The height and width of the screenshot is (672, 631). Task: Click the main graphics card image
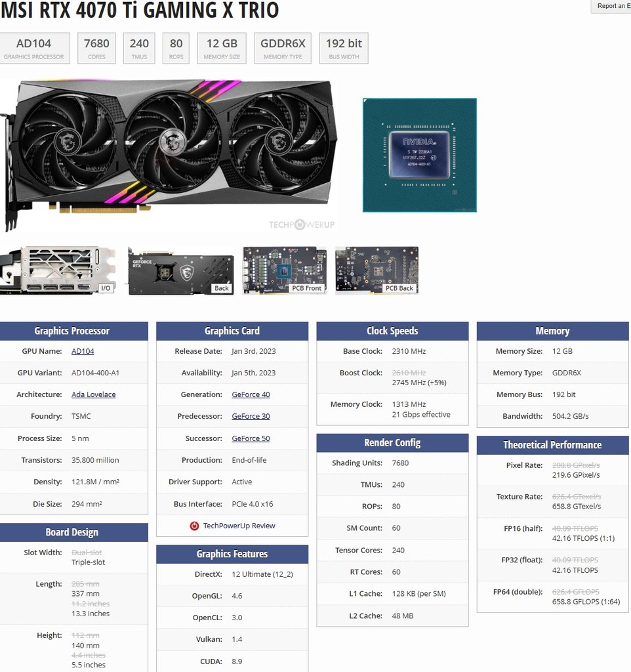pos(169,155)
